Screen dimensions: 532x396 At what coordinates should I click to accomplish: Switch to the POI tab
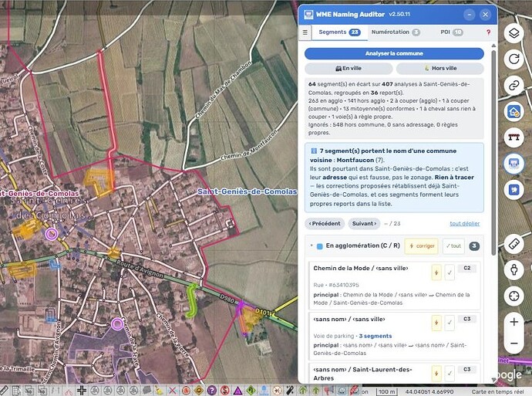tap(451, 32)
